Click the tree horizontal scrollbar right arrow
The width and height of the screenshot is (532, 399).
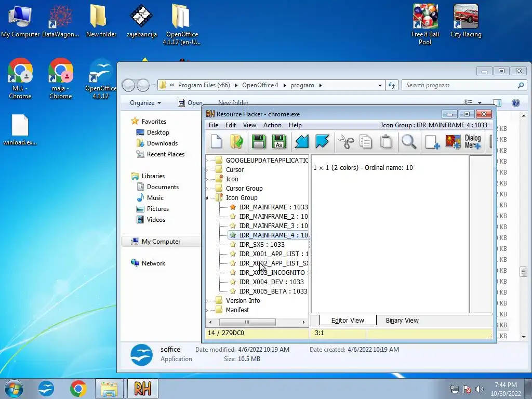point(303,322)
